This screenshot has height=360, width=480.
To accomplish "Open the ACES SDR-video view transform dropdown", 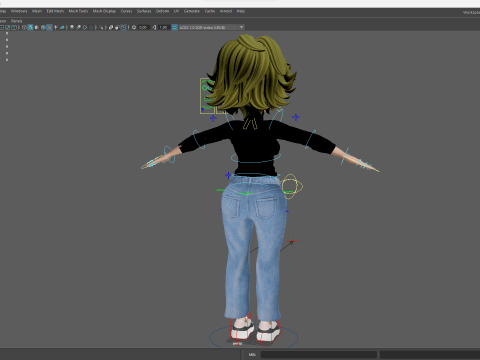I will point(212,27).
